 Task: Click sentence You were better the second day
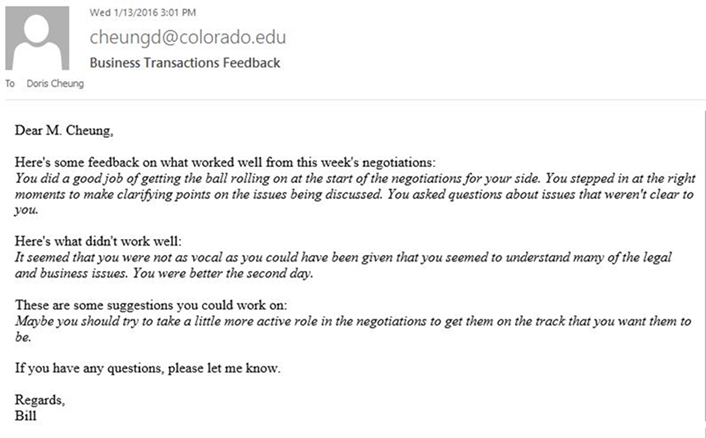point(222,273)
